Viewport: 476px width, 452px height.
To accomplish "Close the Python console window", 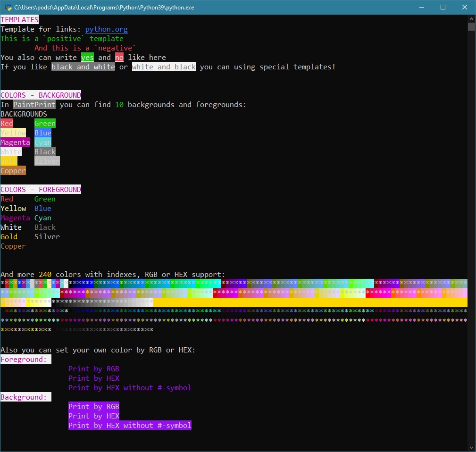I will click(x=465, y=8).
